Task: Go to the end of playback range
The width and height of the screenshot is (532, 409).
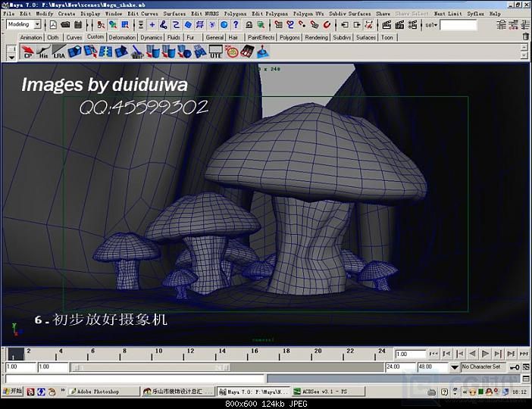Action: coord(524,354)
